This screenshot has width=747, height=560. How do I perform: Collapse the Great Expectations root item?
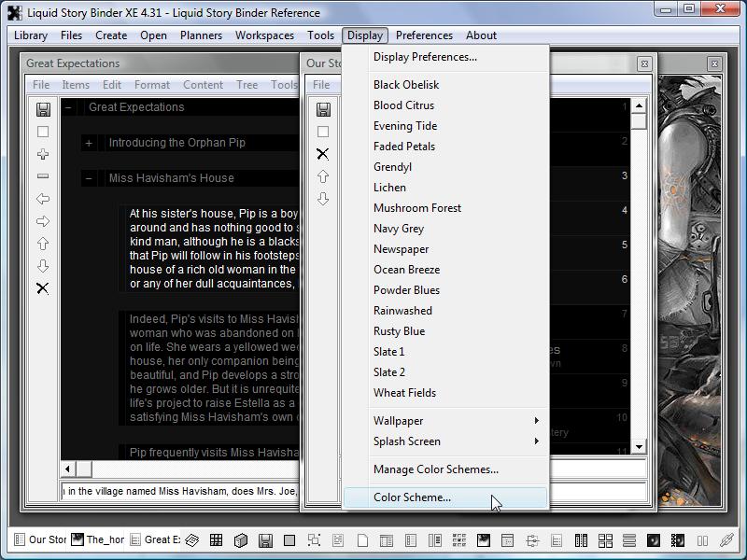coord(68,107)
